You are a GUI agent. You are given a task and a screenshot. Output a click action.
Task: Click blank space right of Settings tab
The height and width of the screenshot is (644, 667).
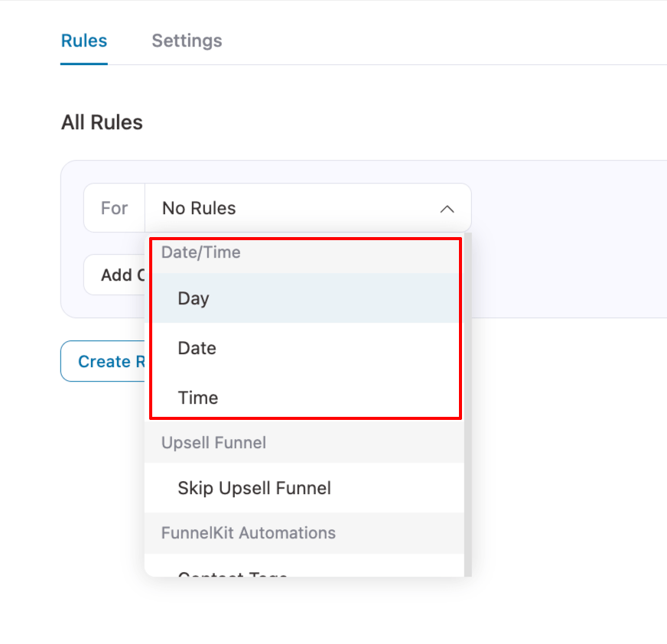(x=444, y=41)
